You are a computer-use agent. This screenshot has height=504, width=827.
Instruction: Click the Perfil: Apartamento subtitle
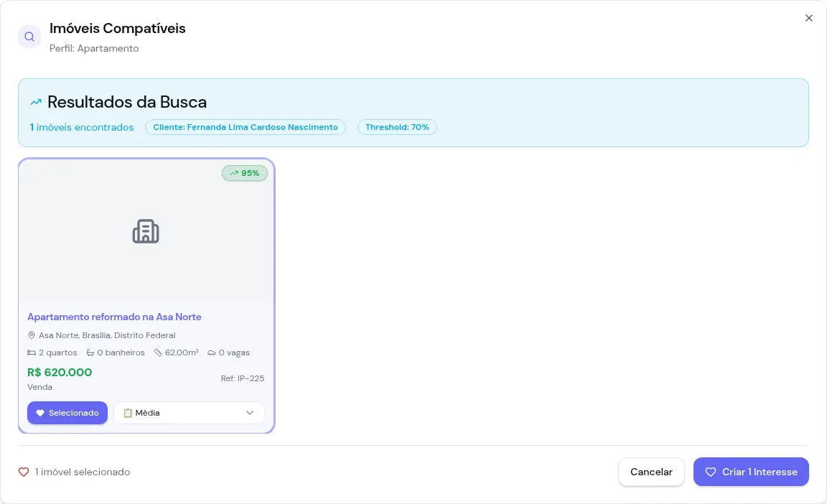click(94, 49)
